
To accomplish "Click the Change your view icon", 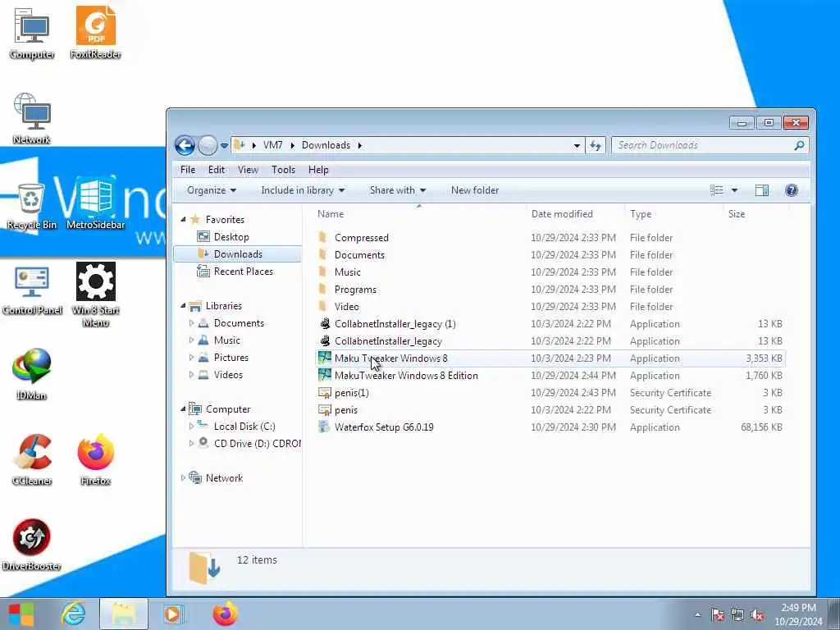I will (x=716, y=190).
